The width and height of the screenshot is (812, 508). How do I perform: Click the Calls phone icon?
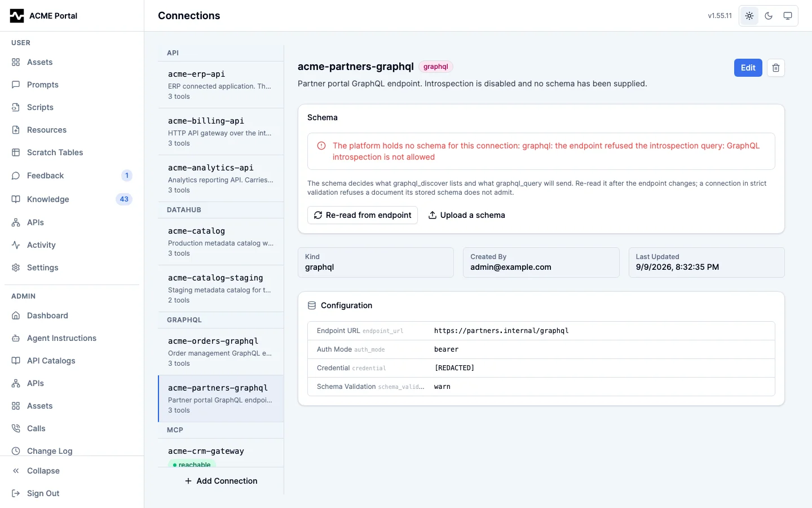16,428
